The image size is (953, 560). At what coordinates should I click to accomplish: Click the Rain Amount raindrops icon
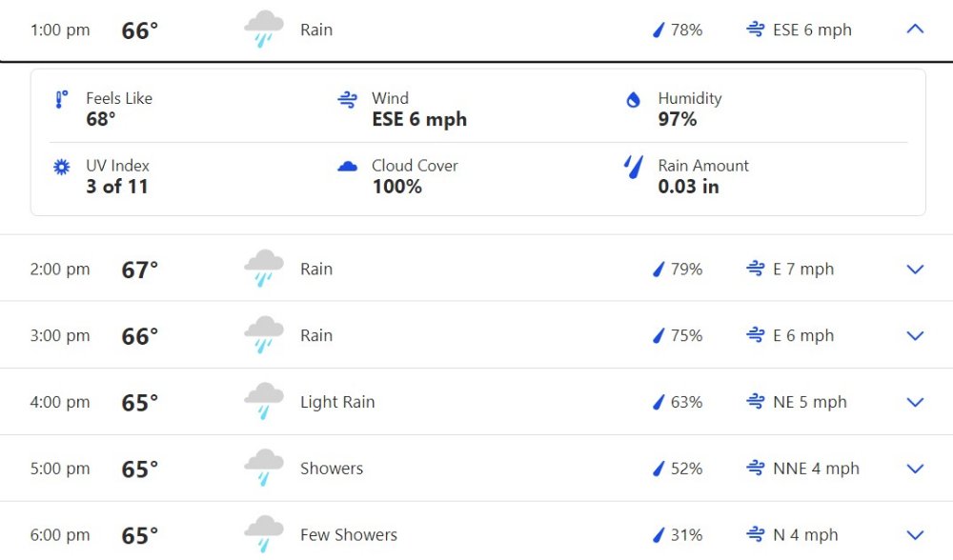(x=634, y=167)
